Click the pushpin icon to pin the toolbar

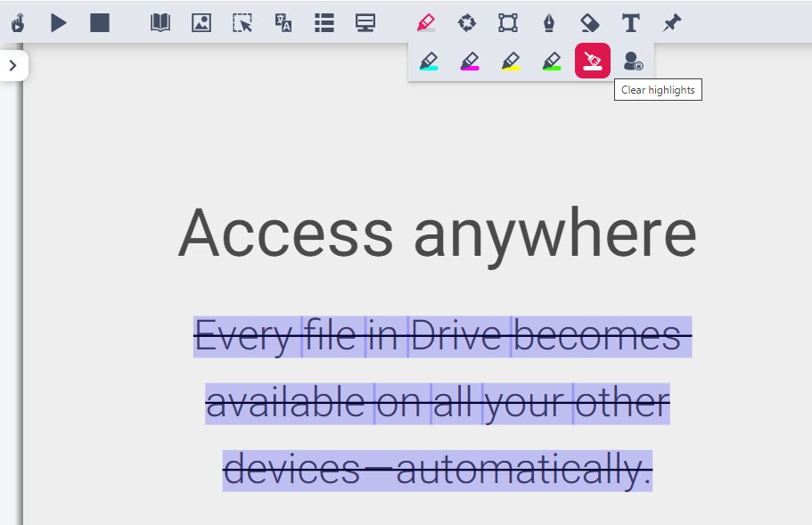pyautogui.click(x=672, y=23)
